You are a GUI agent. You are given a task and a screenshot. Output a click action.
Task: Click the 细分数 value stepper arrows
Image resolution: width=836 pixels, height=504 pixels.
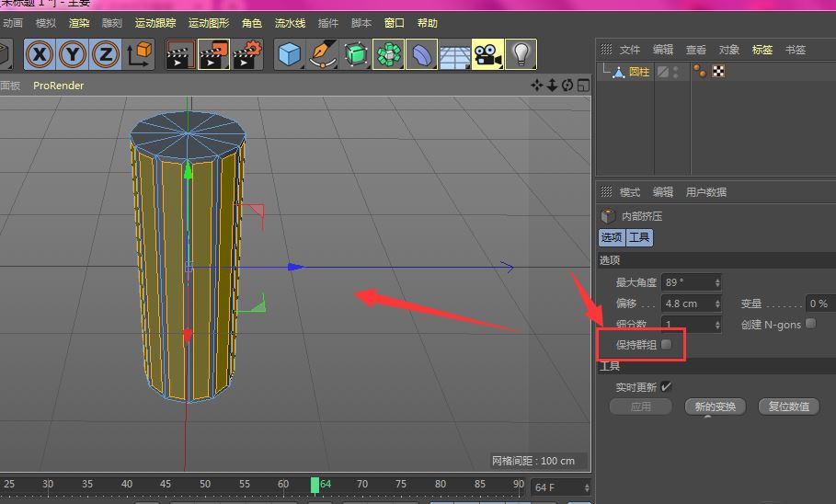717,324
